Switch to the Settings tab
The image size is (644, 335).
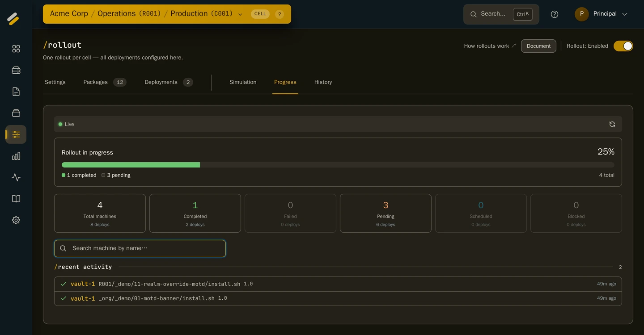[x=55, y=82]
